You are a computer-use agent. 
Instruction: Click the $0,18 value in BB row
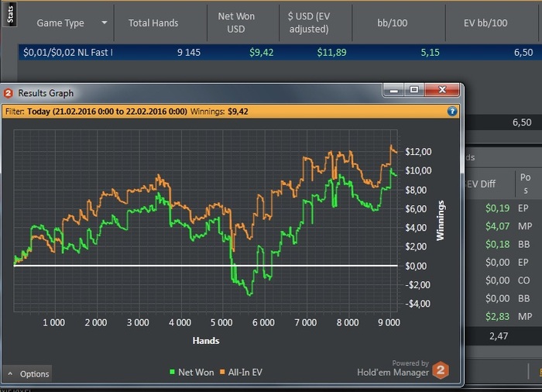[x=497, y=244]
